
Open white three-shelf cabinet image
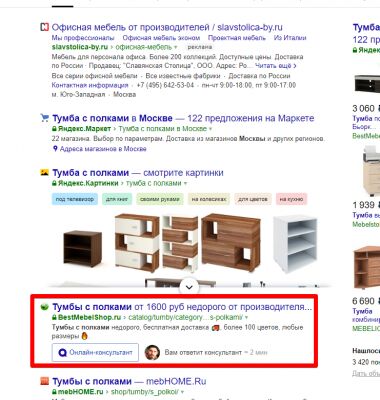(x=295, y=244)
